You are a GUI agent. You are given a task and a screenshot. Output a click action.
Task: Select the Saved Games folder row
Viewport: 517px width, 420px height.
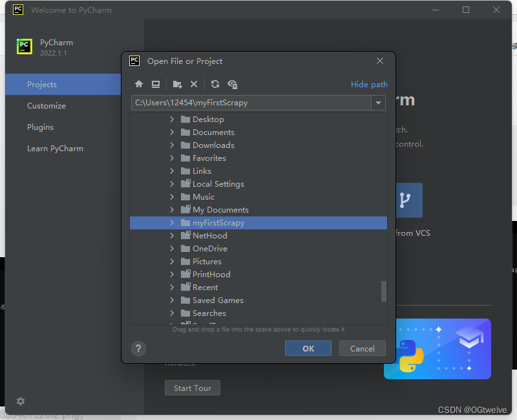coord(258,300)
